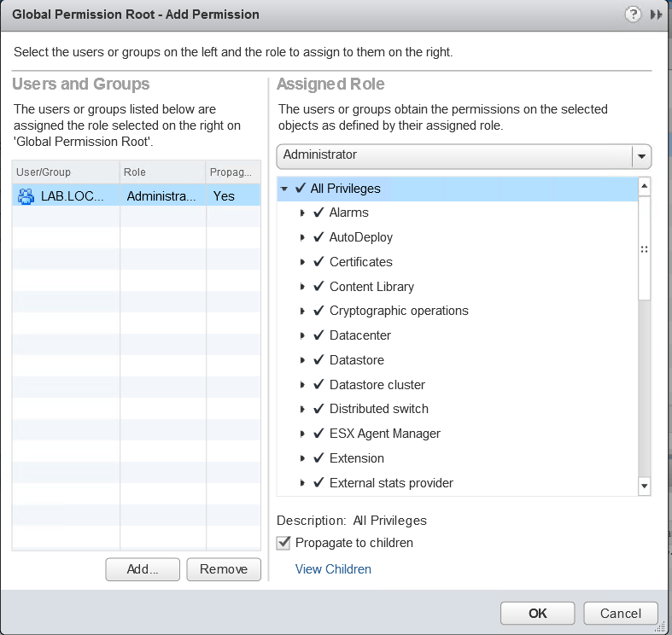
Task: Click the checkmark icon next to Alarms
Action: pos(319,213)
